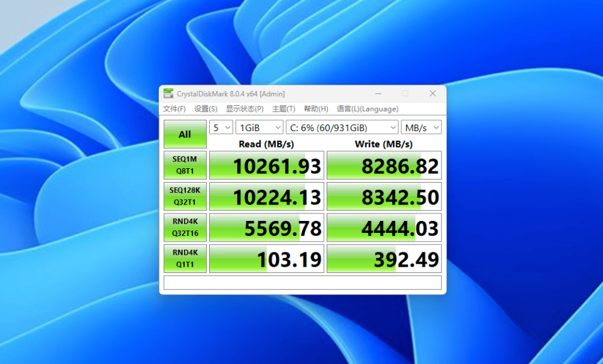Expand the test count dropdown showing 5

click(x=221, y=127)
